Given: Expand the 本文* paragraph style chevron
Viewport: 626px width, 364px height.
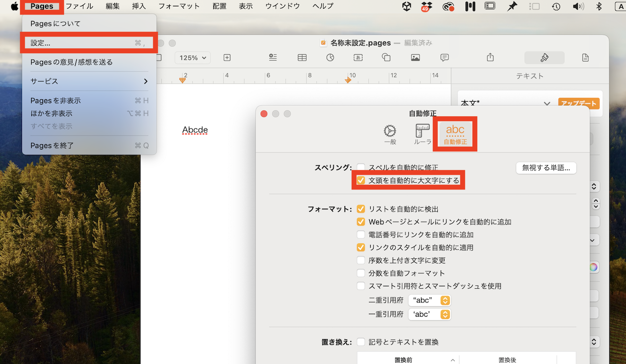Looking at the screenshot, I should point(547,104).
